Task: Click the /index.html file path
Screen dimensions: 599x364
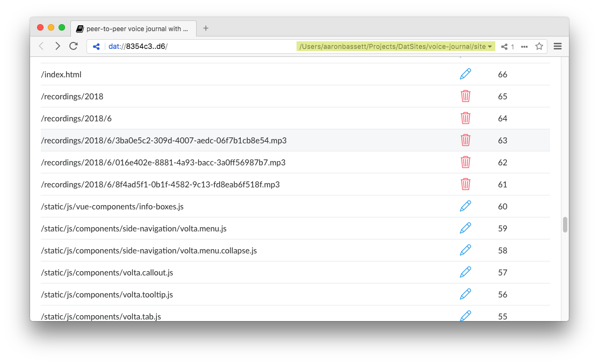Action: point(61,75)
